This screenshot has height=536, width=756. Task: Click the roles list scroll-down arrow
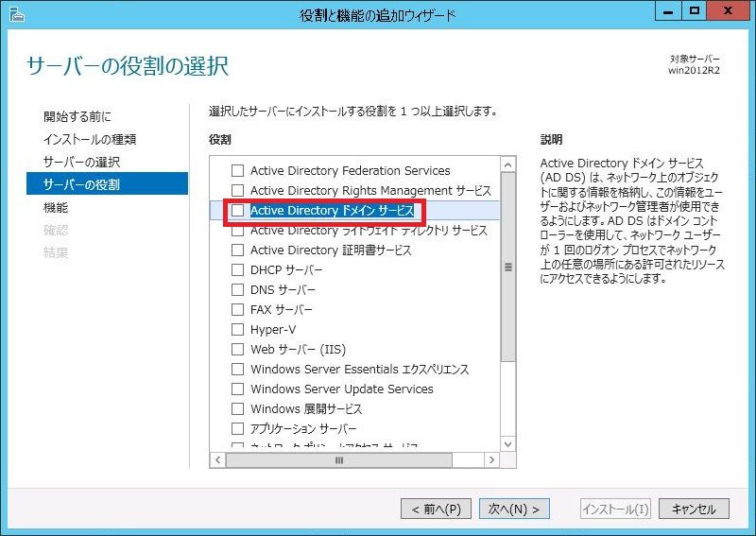pyautogui.click(x=507, y=444)
